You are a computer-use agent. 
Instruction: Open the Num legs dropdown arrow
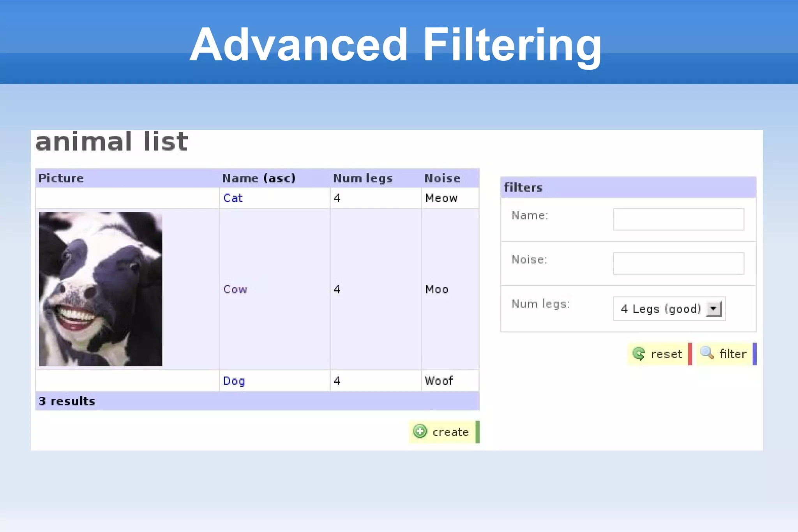click(713, 309)
